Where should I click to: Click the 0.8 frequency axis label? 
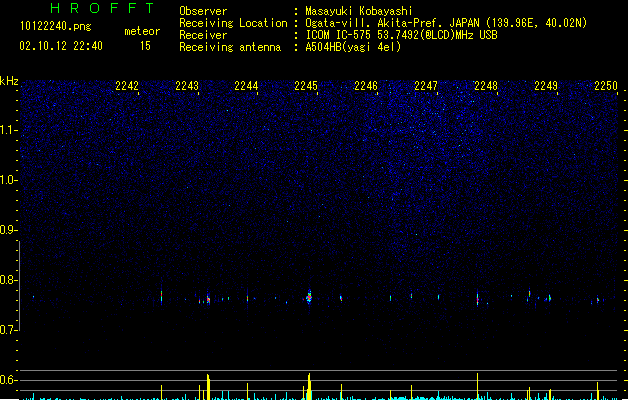8,280
